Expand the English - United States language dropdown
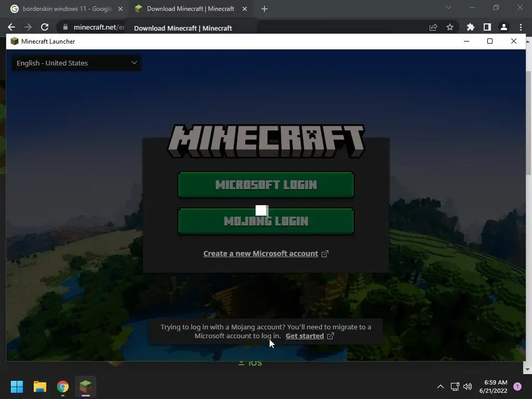The width and height of the screenshot is (532, 399). click(x=77, y=63)
